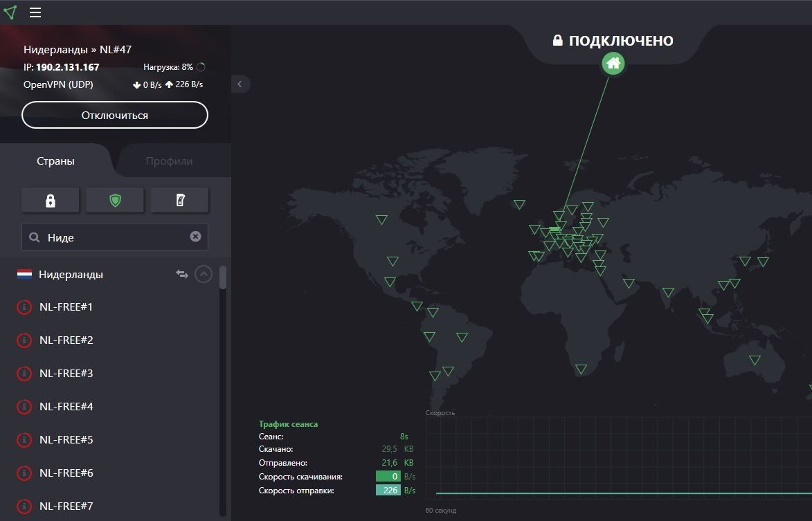Click the South Africa server marker
812x521 pixels.
coord(581,369)
